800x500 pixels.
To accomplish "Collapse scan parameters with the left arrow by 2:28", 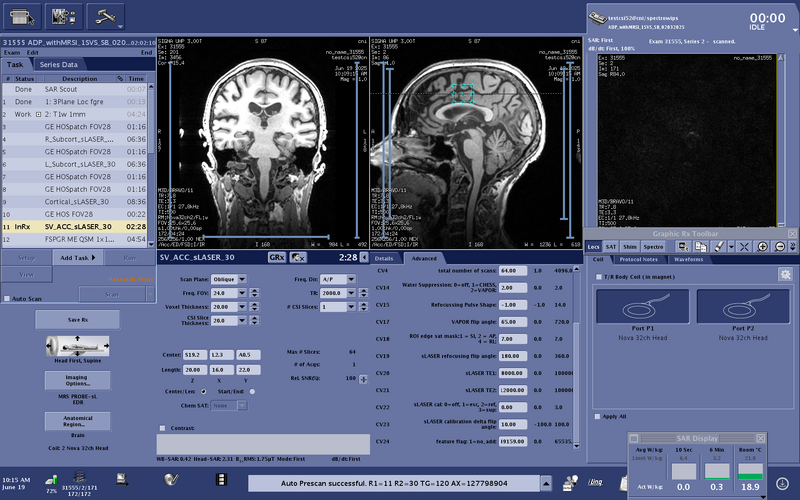I will (x=364, y=257).
